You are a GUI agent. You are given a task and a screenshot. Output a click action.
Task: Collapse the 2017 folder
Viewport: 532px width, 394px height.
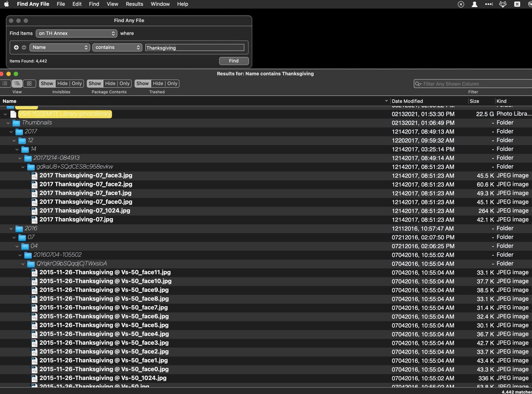11,132
